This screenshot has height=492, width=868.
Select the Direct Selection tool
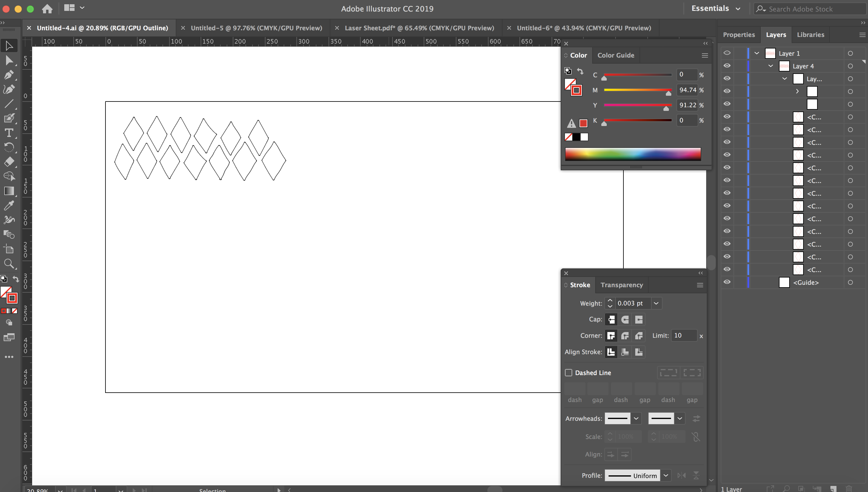click(9, 61)
